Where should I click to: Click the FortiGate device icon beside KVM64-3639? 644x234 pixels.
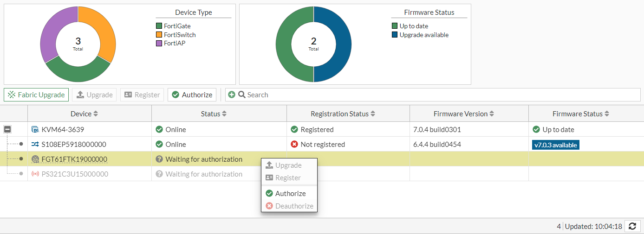tap(35, 129)
